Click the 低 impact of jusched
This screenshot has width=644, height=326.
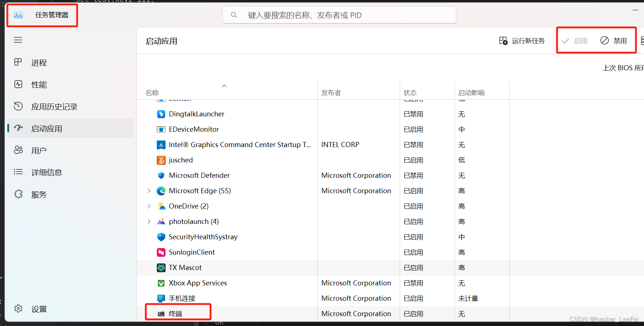[462, 160]
